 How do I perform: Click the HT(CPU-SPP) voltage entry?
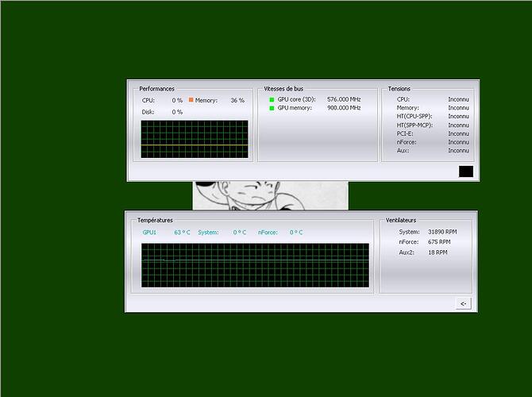click(413, 117)
